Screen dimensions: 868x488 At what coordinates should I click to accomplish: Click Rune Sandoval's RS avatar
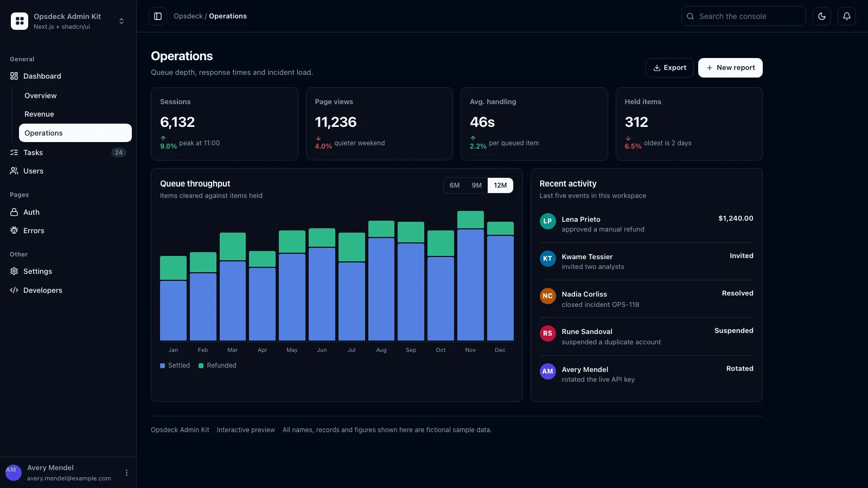pos(548,333)
